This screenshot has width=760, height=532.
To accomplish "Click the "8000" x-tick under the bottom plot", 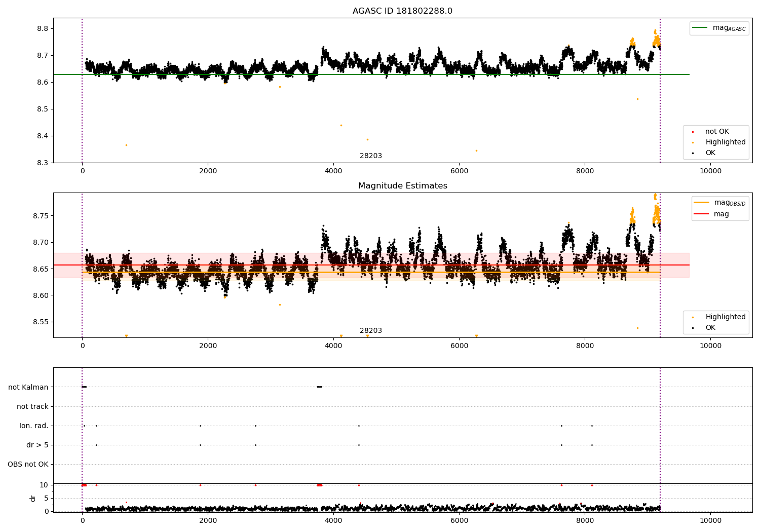I will click(585, 521).
